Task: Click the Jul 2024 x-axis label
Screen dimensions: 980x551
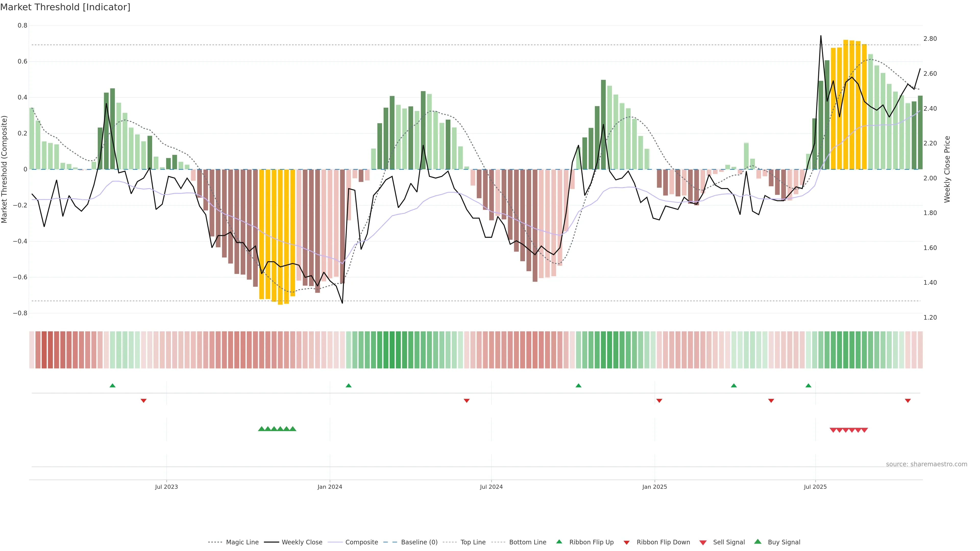Action: (x=491, y=487)
